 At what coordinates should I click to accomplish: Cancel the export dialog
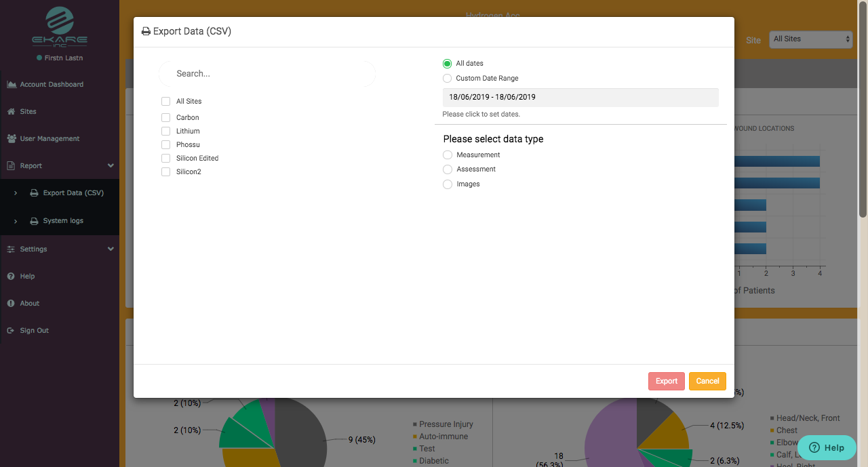click(707, 381)
